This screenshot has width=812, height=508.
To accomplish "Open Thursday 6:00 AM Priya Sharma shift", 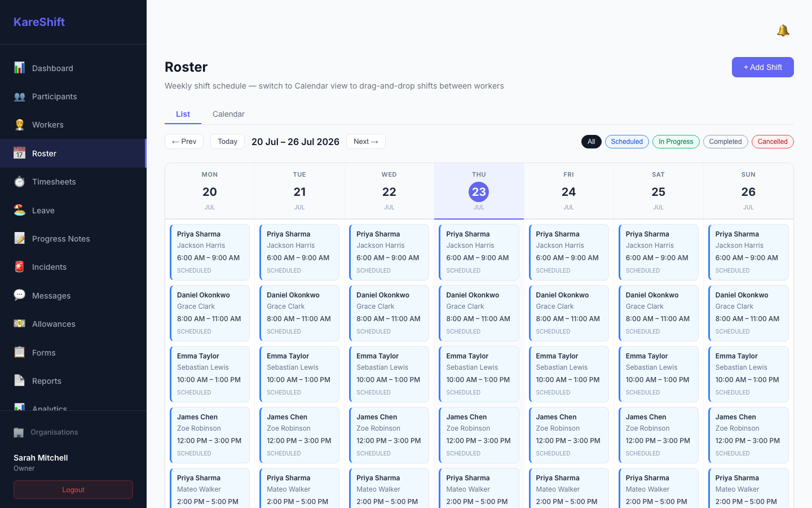I will tap(479, 252).
